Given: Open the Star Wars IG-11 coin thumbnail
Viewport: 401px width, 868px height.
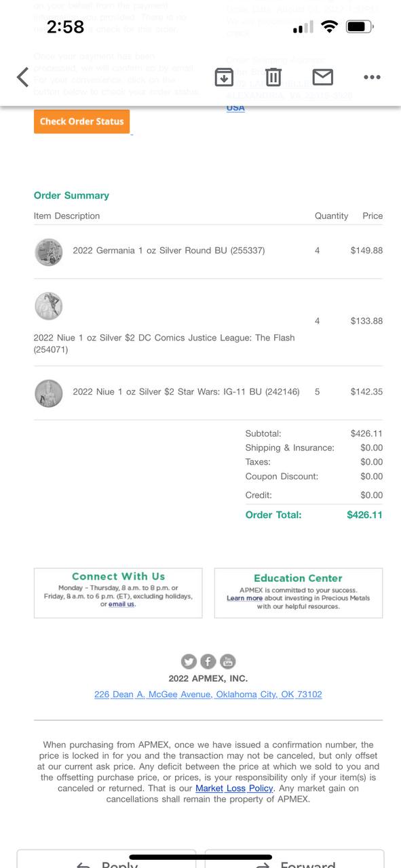Looking at the screenshot, I should [x=49, y=393].
